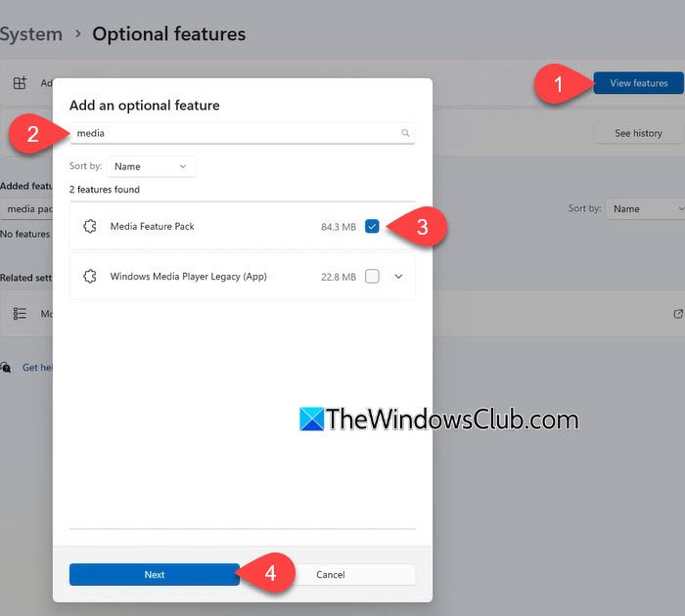Screen dimensions: 685x616
Task: Click the external link open icon
Action: (x=678, y=314)
